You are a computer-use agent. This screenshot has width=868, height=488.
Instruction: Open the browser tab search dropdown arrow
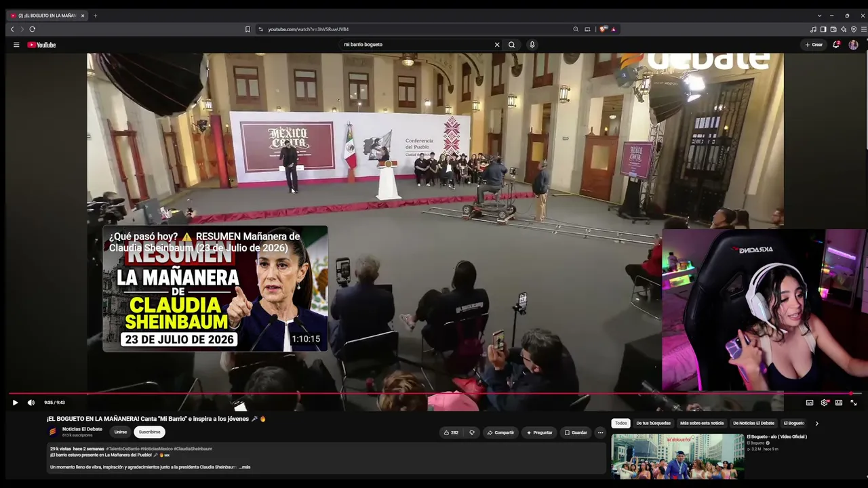819,16
